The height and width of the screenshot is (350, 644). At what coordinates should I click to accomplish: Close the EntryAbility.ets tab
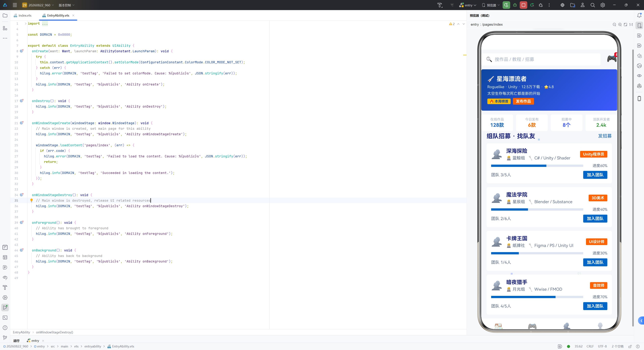73,15
